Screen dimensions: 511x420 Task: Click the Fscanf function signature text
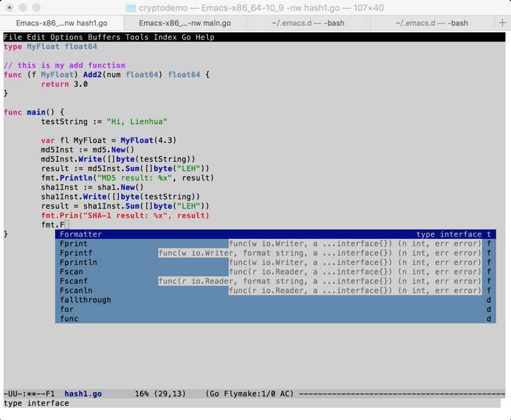coord(320,281)
